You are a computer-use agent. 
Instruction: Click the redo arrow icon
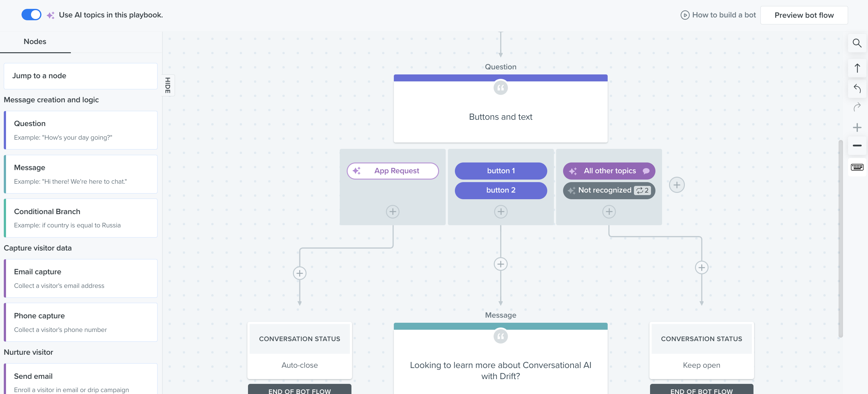click(857, 107)
